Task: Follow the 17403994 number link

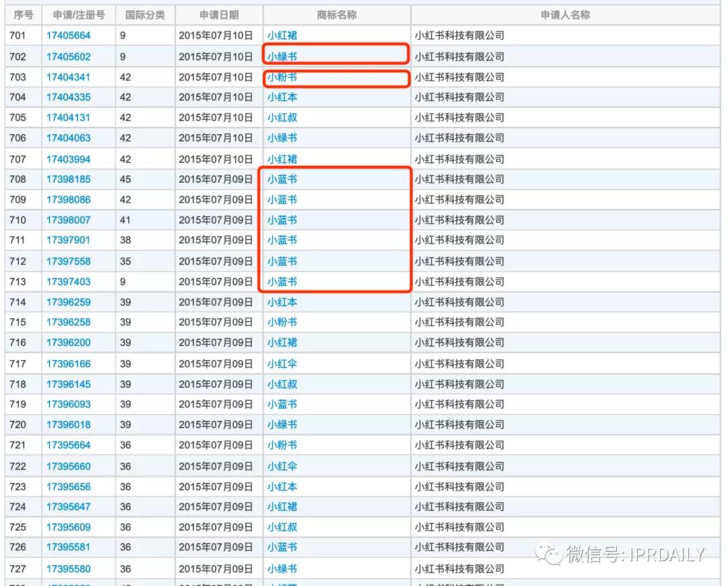Action: [x=68, y=159]
